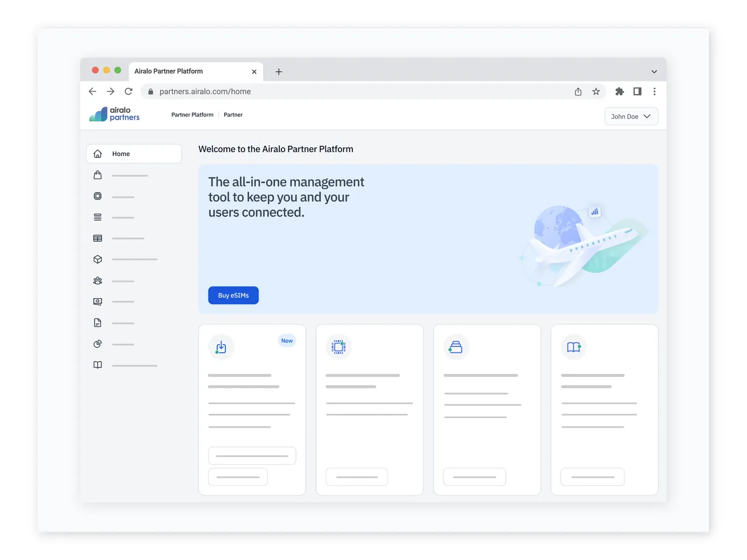Click the button on the stacked tray card
747x560 pixels.
(x=474, y=477)
